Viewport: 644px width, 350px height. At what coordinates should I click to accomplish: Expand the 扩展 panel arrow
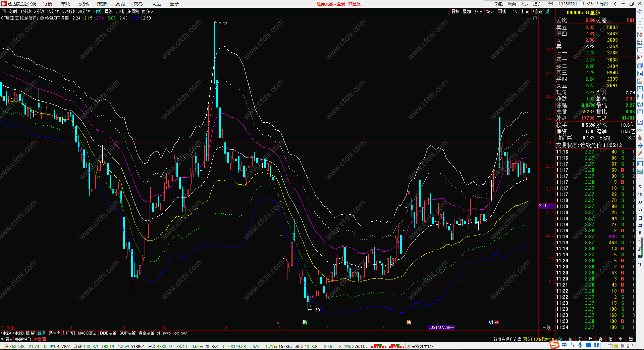pyautogui.click(x=6, y=339)
